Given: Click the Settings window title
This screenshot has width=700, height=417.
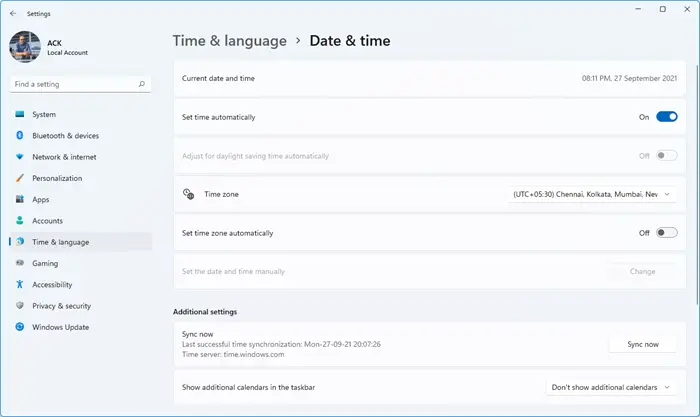Looking at the screenshot, I should (39, 14).
